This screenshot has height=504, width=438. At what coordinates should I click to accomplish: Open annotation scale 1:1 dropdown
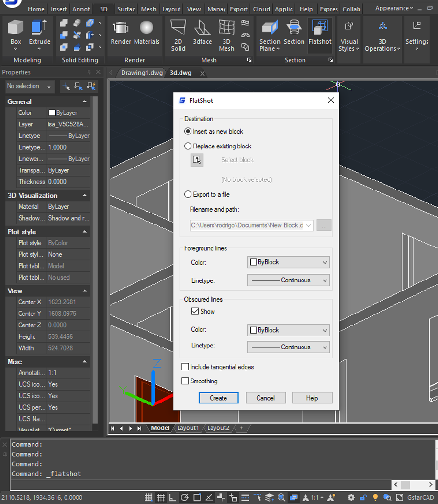[x=317, y=498]
